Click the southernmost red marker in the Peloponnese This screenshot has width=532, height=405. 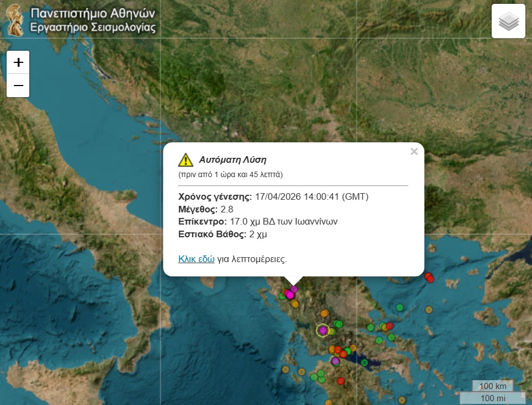click(340, 380)
